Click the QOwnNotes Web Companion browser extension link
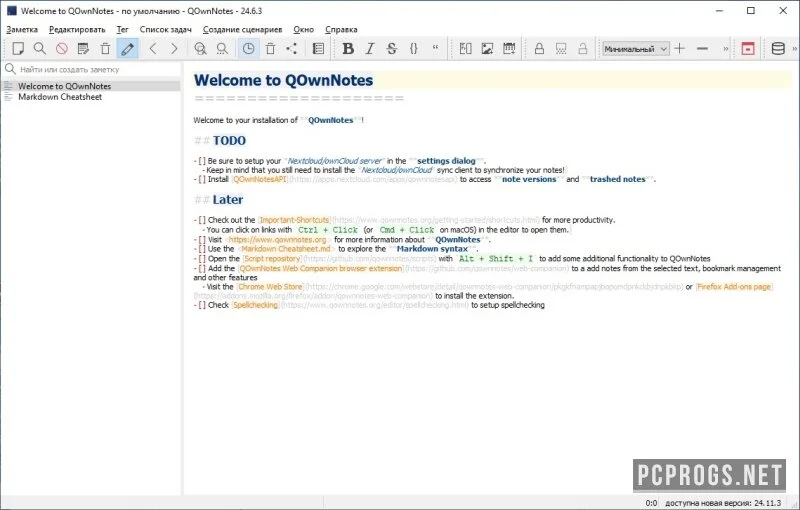Screen dimensions: 800x510 click(320, 268)
